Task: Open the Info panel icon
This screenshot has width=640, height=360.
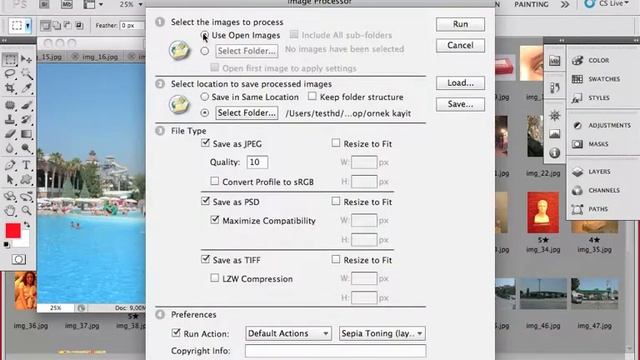Action: 554,153
